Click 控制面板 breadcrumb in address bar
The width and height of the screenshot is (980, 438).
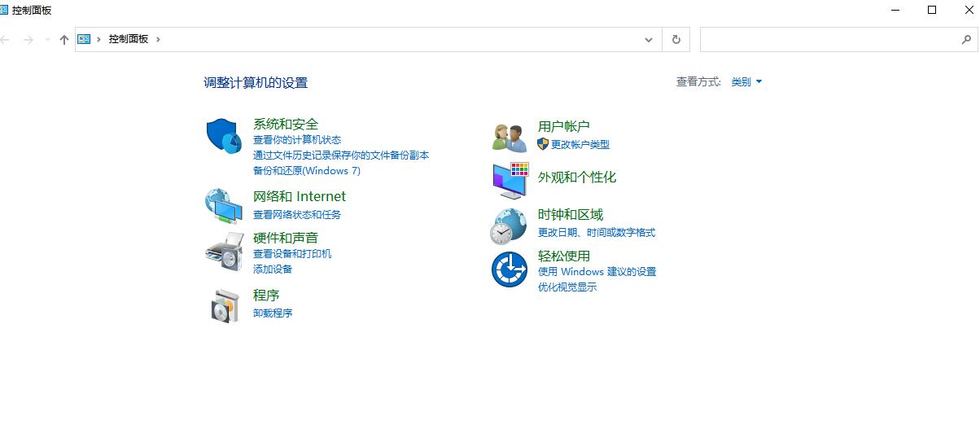click(129, 39)
